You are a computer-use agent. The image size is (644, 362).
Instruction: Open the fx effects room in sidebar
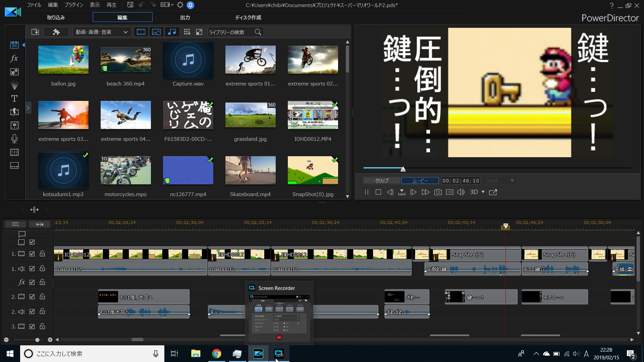14,59
